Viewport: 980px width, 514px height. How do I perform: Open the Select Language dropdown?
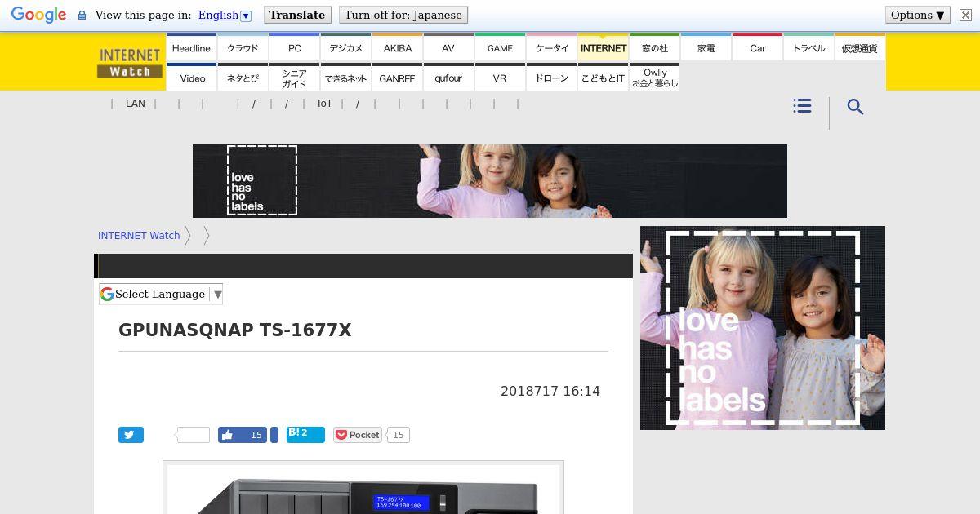(x=161, y=294)
